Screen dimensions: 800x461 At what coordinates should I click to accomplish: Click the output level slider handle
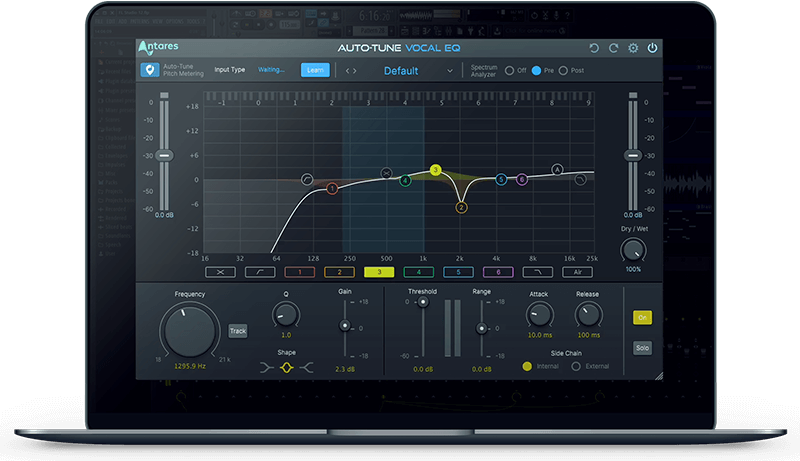(633, 156)
